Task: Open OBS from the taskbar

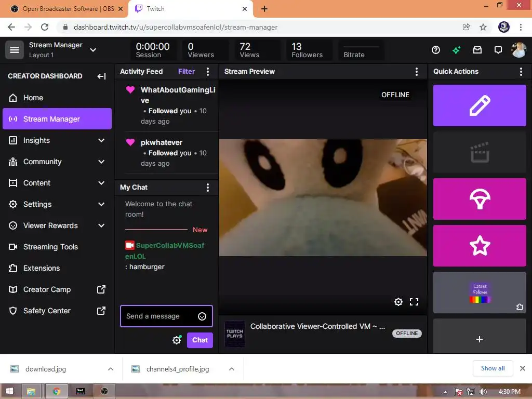Action: [x=104, y=391]
